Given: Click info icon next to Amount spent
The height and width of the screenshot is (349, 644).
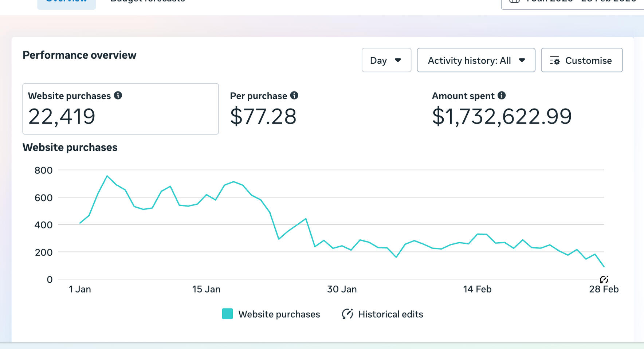Looking at the screenshot, I should (x=502, y=95).
